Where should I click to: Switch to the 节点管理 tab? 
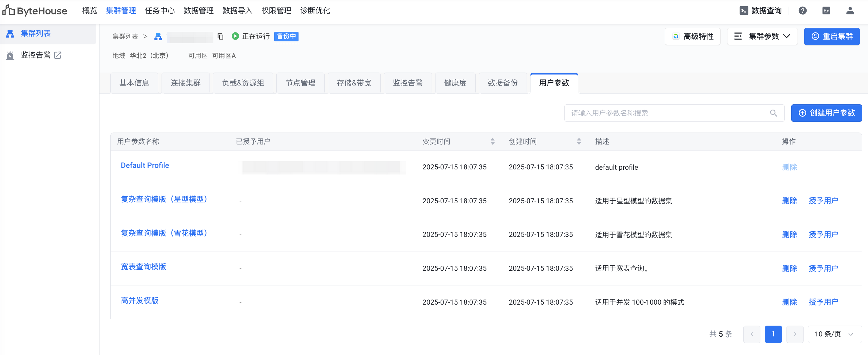point(300,83)
